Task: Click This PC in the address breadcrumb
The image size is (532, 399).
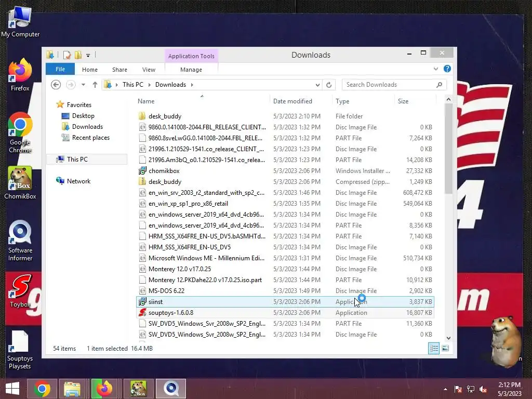Action: point(133,85)
